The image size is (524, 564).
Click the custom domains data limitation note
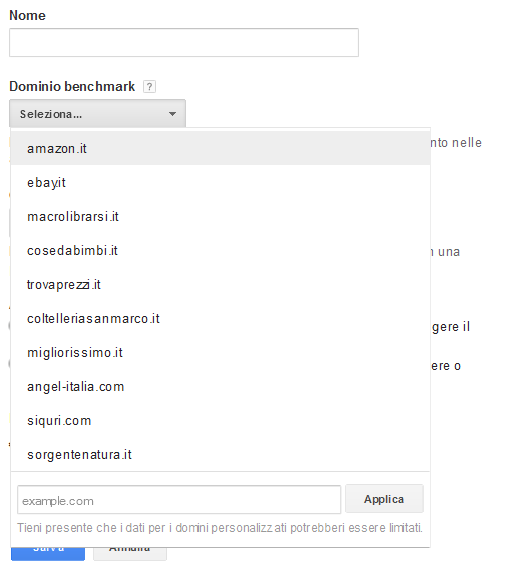tap(220, 528)
